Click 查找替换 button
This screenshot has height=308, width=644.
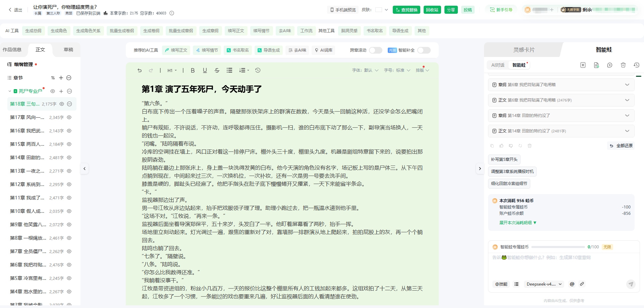[x=407, y=10]
